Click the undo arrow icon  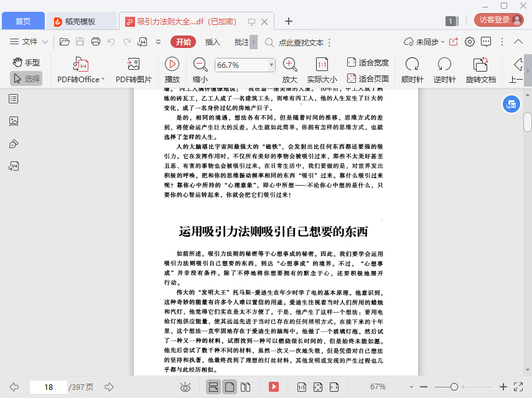[x=111, y=42]
